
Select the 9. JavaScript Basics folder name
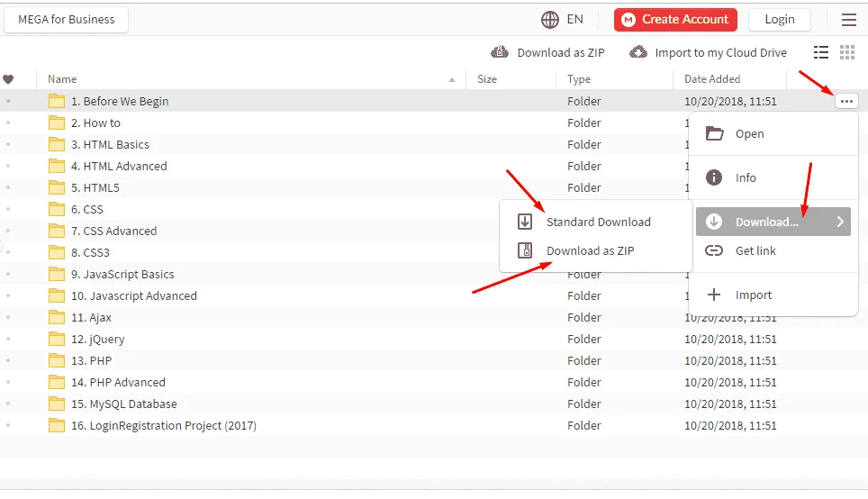tap(122, 274)
